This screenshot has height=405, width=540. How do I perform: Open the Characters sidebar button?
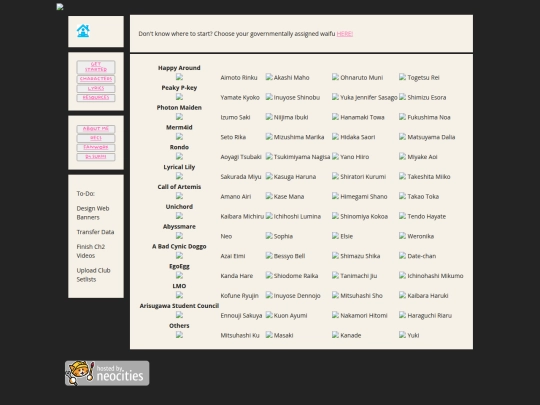[x=96, y=79]
